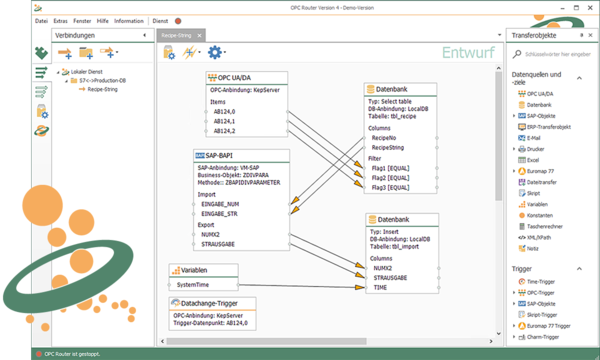Viewport: 600px width, 360px height.
Task: Open the Fenster menu
Action: tap(82, 21)
